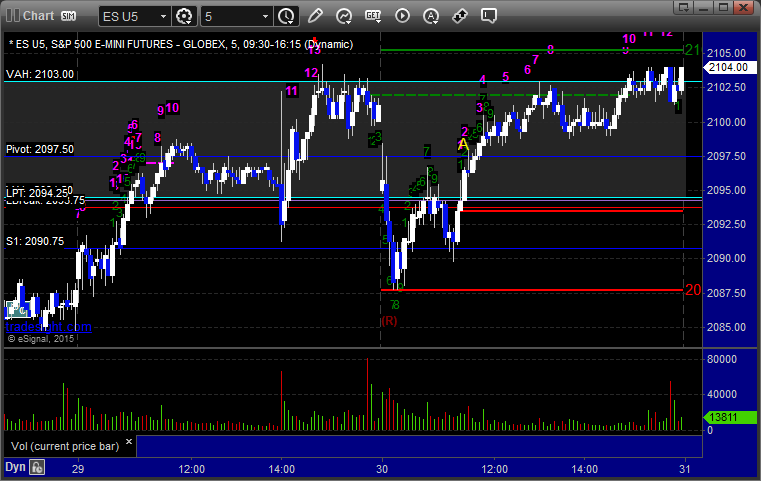The image size is (761, 481).
Task: Click the VAH: 2103.00 level label
Action: [40, 74]
